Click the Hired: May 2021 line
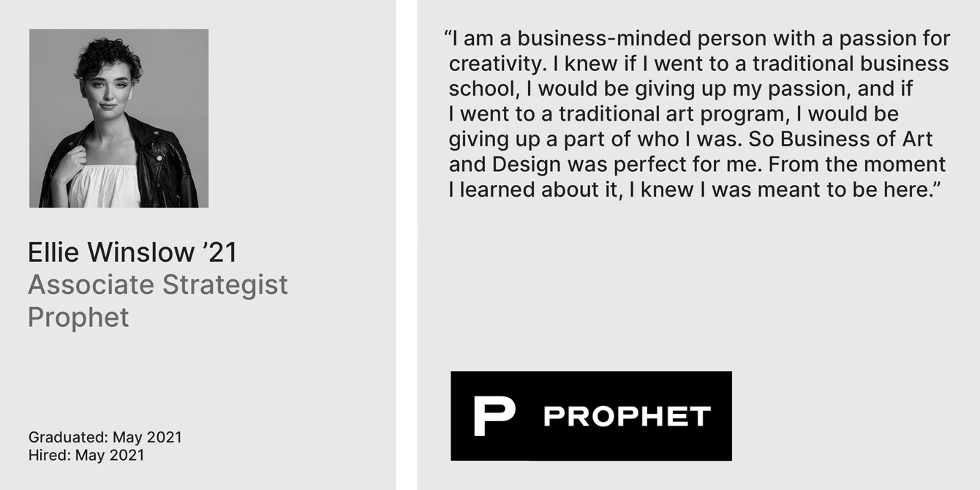 (x=86, y=455)
